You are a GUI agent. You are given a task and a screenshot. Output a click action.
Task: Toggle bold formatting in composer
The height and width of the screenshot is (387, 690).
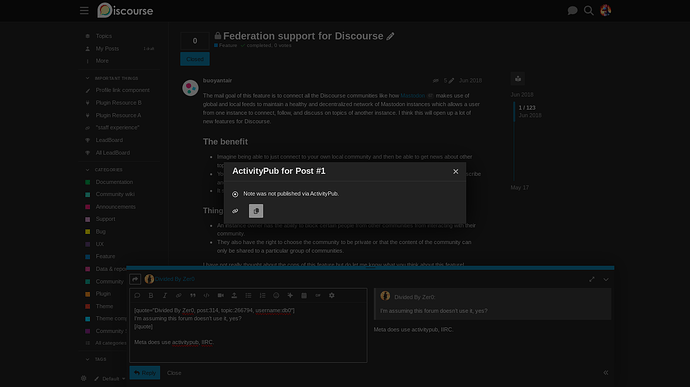pyautogui.click(x=151, y=295)
